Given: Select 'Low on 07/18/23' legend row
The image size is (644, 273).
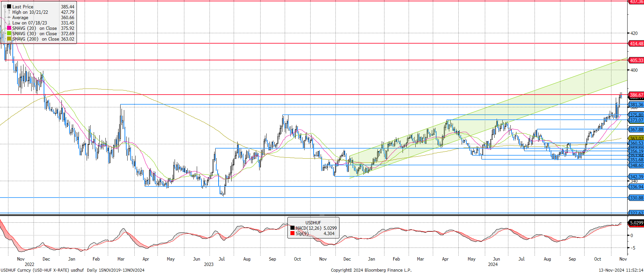Looking at the screenshot, I should (30, 23).
